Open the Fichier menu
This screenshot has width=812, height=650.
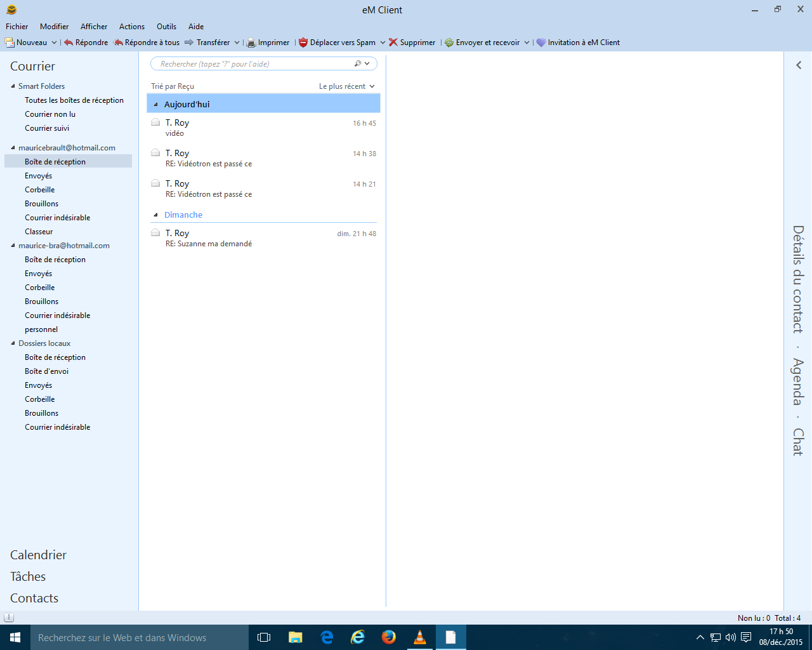click(x=17, y=27)
